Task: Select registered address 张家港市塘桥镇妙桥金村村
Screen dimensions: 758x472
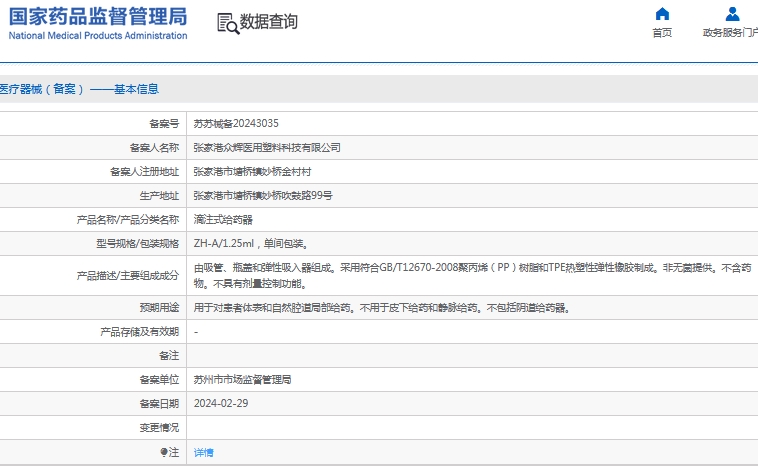Action: coord(252,172)
